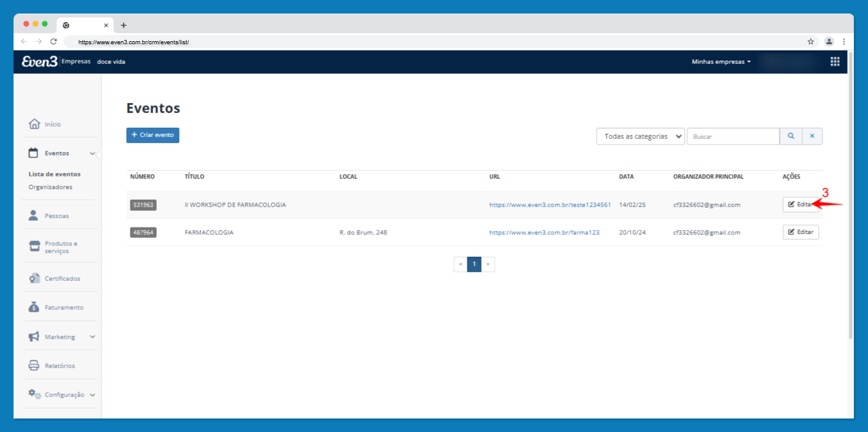Image resolution: width=868 pixels, height=432 pixels.
Task: Open a new browser tab
Action: 124,25
